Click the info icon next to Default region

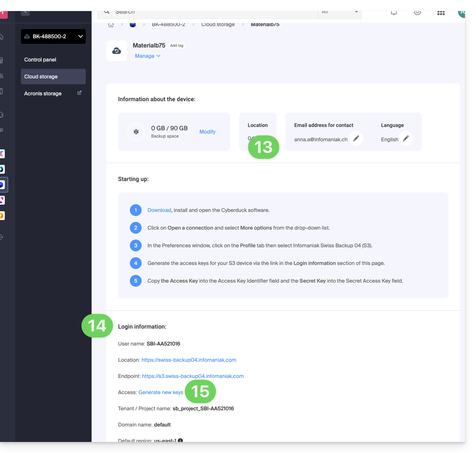coord(180,440)
